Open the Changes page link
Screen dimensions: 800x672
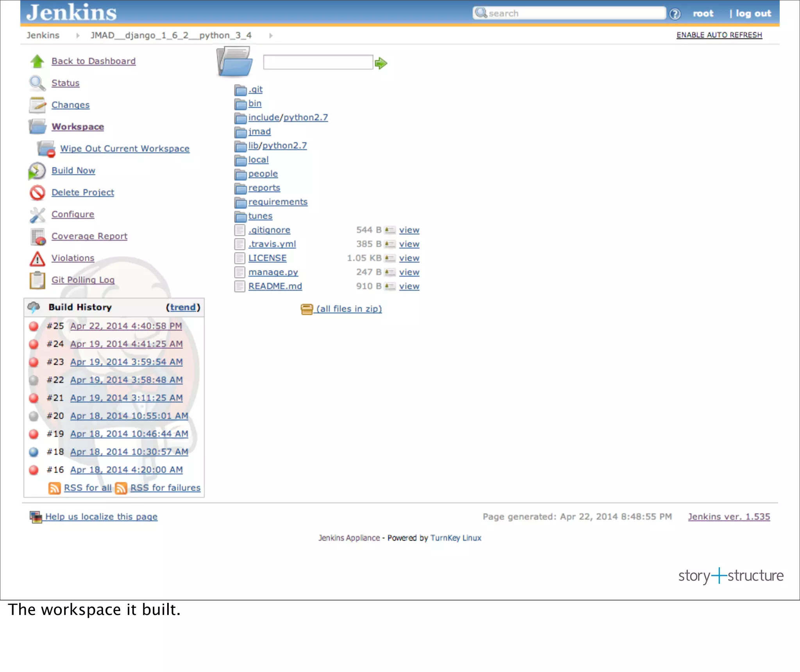coord(70,105)
